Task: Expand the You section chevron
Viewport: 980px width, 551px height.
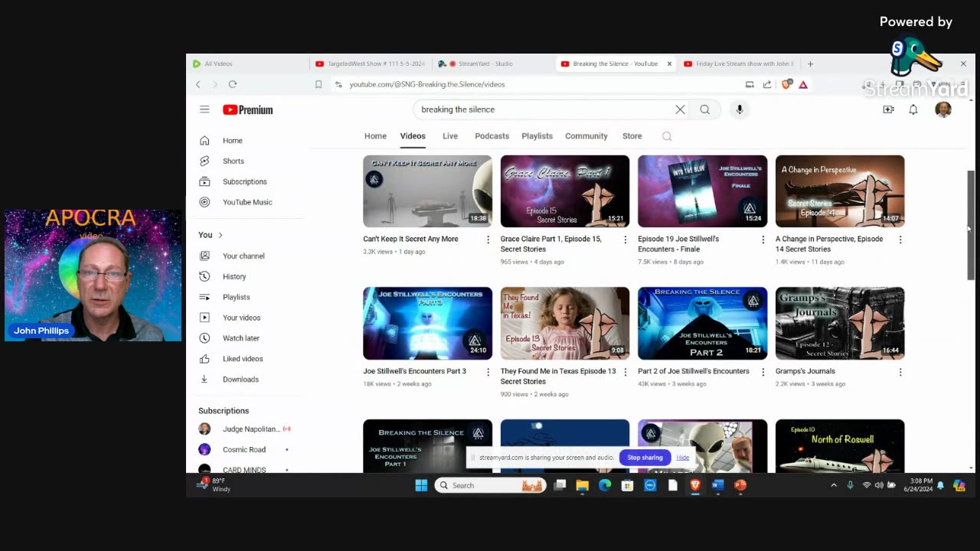Action: tap(220, 235)
